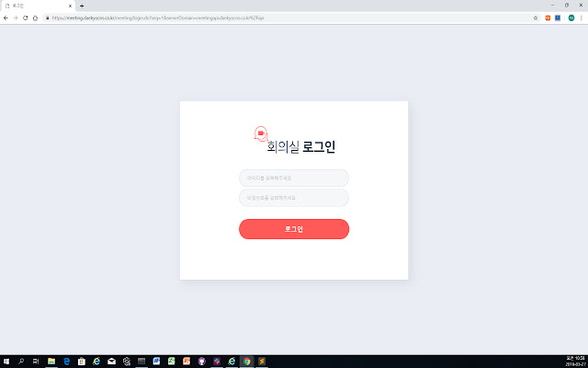Switch to Google Chrome in the taskbar
588x368 pixels.
point(247,362)
